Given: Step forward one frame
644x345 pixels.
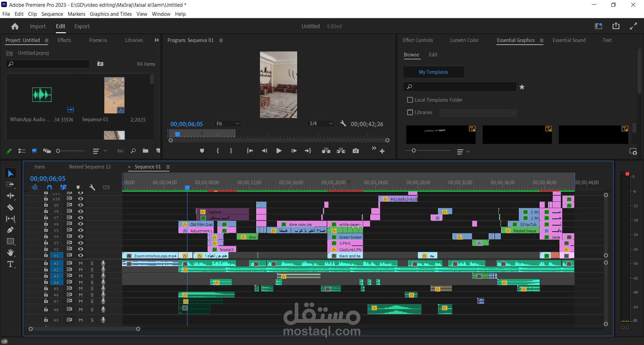Looking at the screenshot, I should [x=294, y=151].
